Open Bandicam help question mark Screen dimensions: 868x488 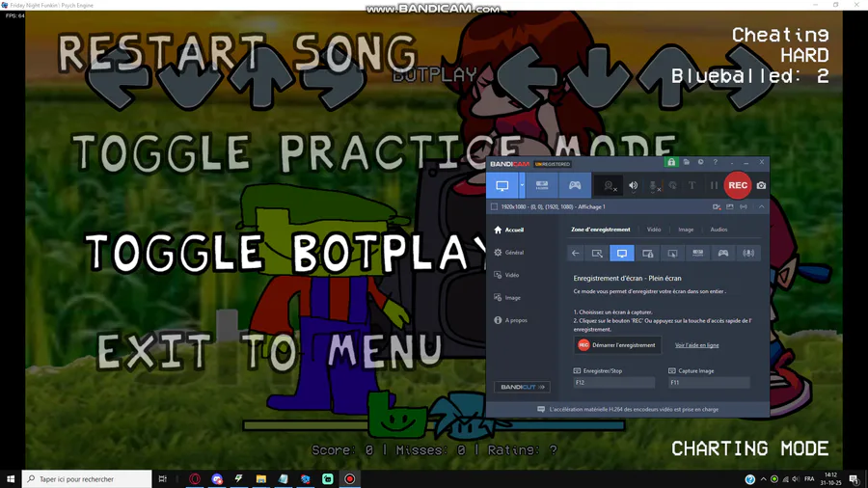click(716, 162)
